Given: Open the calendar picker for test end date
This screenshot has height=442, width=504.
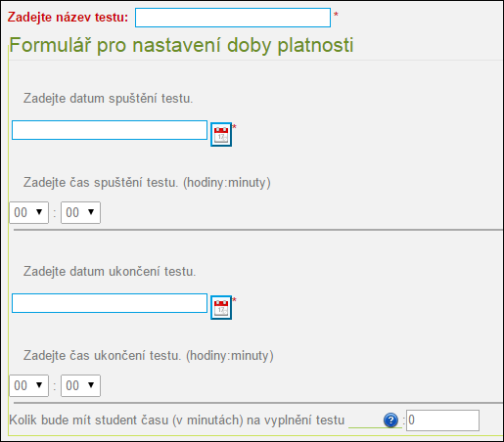Looking at the screenshot, I should point(221,307).
